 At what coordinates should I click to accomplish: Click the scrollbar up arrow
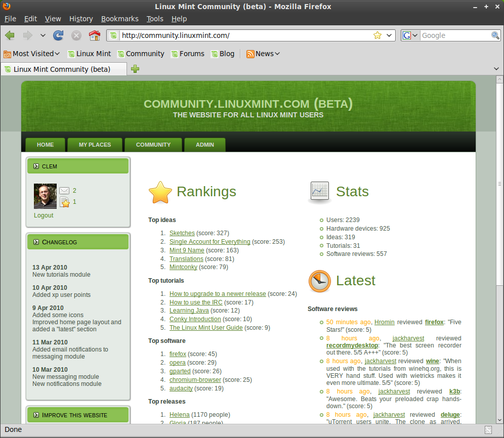(499, 79)
